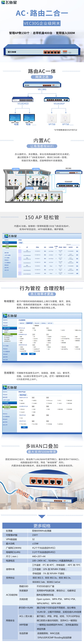The width and height of the screenshot is (84, 644).
Task: Select the VEC30G router in topology diagram
Action: (x=42, y=84)
